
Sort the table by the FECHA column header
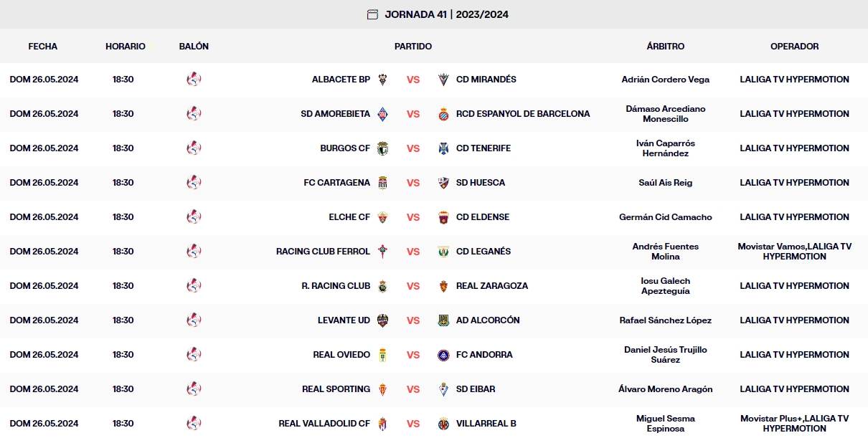point(43,47)
